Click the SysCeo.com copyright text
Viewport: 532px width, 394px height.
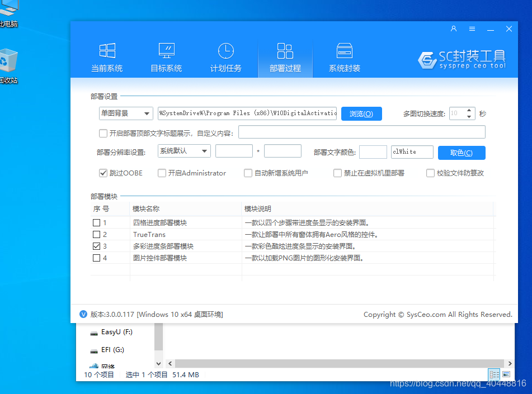tap(437, 314)
